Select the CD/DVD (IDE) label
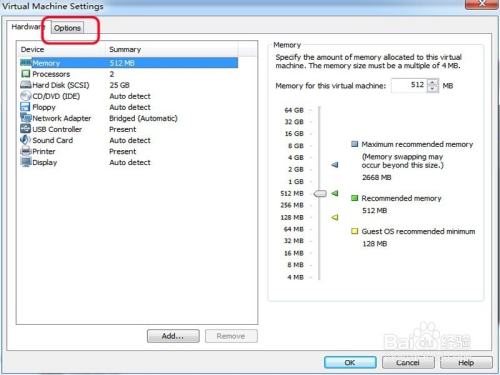Image resolution: width=500 pixels, height=375 pixels. 56,96
